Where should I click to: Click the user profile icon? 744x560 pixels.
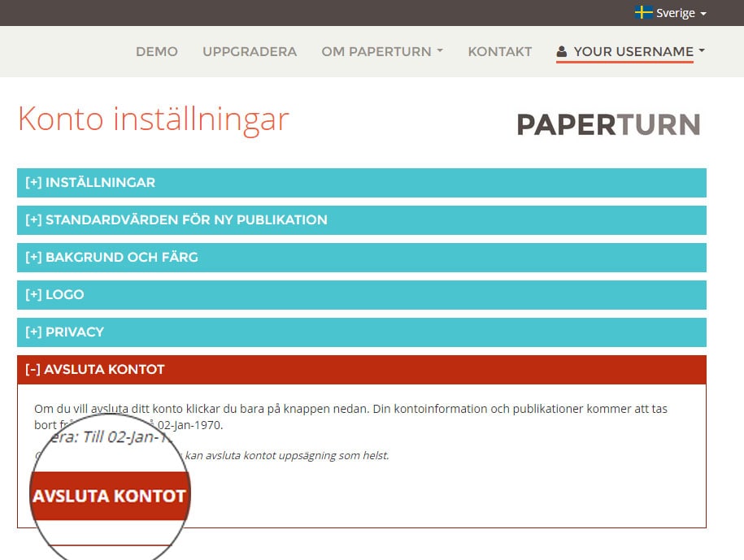pyautogui.click(x=561, y=51)
